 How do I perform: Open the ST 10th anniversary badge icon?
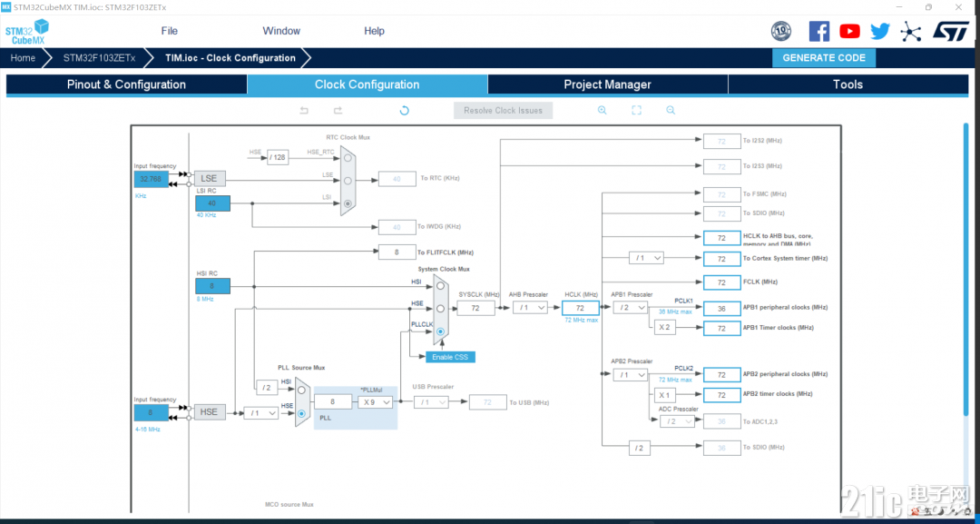781,31
